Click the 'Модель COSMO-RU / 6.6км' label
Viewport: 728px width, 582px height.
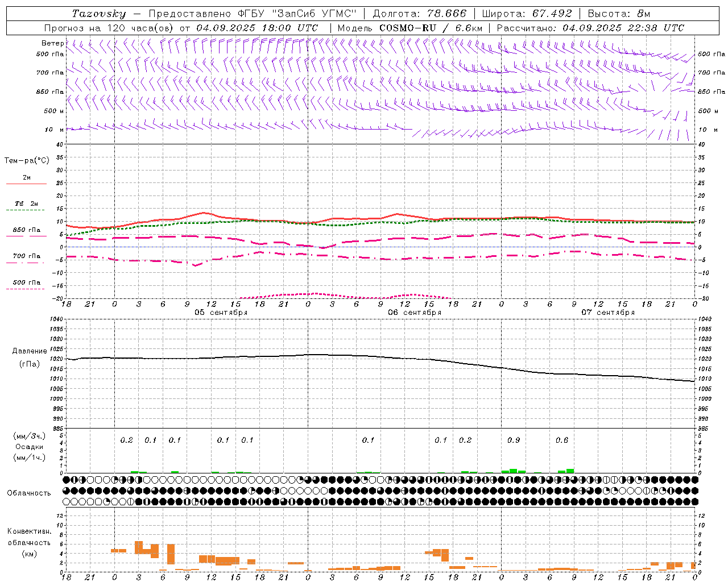coord(409,28)
